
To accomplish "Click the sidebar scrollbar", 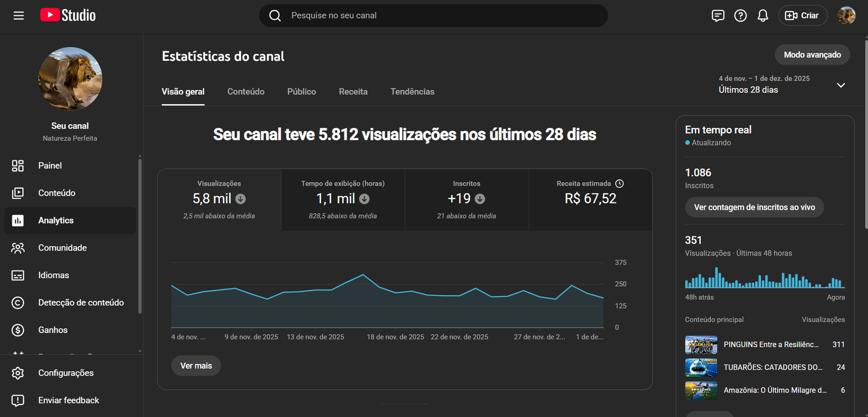I will tap(140, 236).
